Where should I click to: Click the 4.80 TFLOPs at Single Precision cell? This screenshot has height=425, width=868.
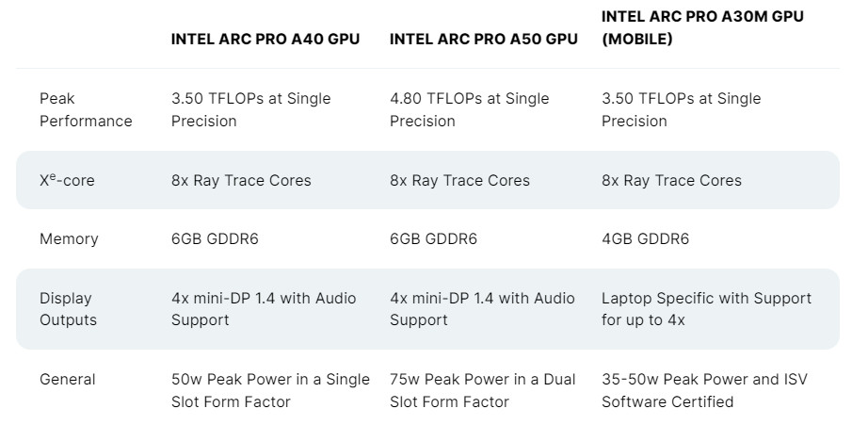[x=469, y=109]
